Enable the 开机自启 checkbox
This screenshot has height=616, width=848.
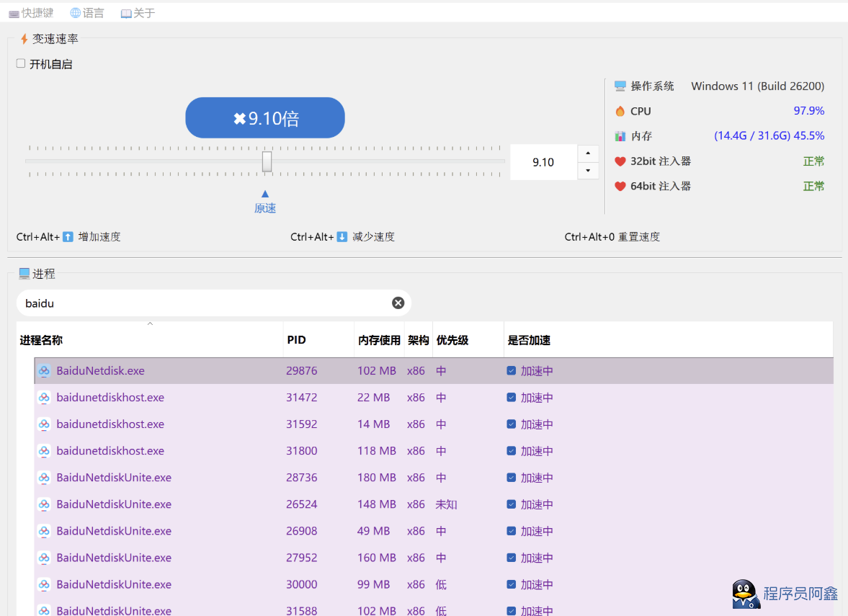click(x=21, y=63)
